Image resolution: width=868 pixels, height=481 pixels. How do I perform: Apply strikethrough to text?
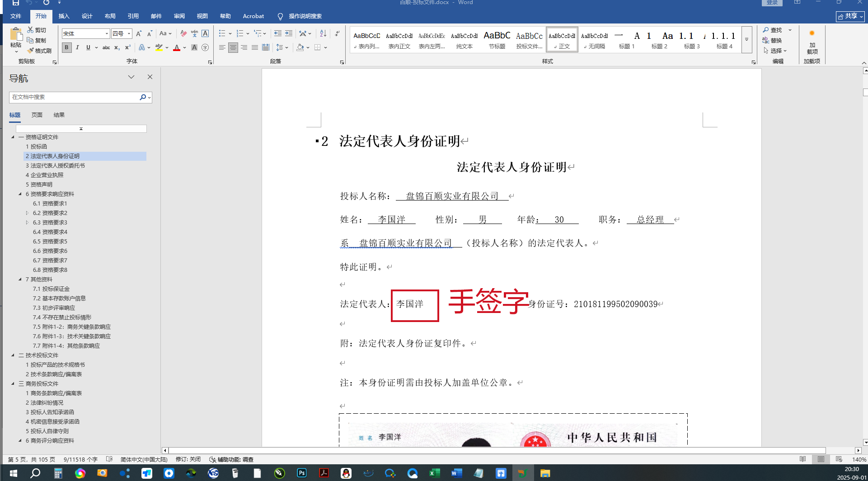click(x=106, y=47)
